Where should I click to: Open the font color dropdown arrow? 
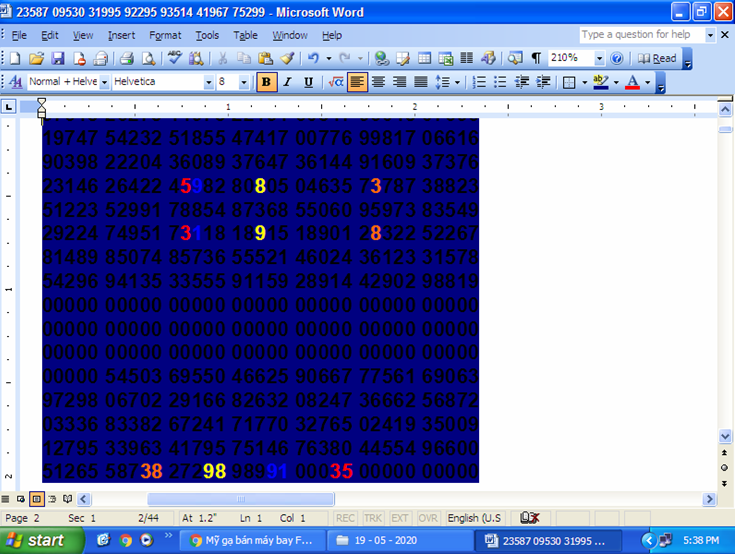click(x=648, y=83)
